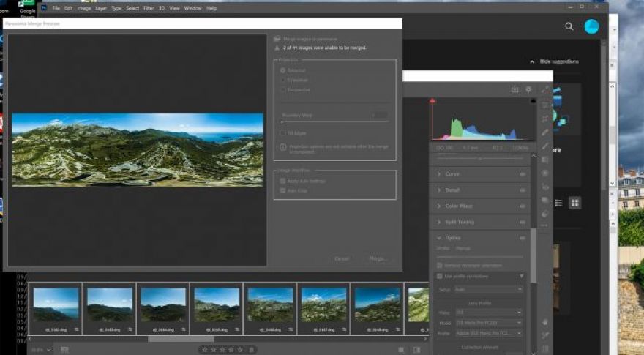Toggle visibility eye for Detail panel

[523, 190]
